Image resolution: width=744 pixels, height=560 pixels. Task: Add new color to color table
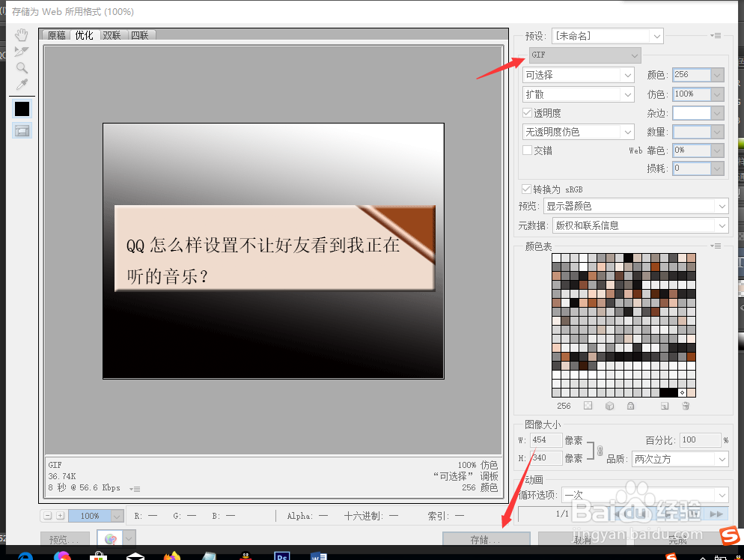click(665, 406)
